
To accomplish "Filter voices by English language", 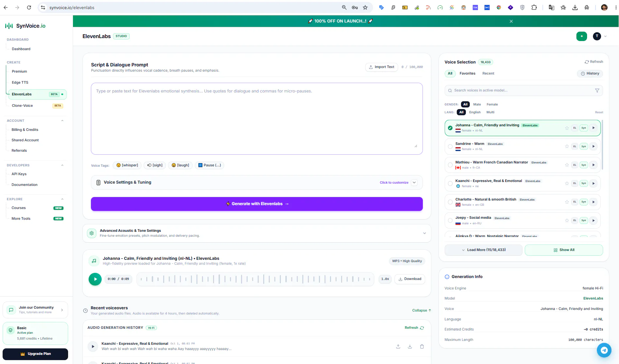I will (x=475, y=112).
